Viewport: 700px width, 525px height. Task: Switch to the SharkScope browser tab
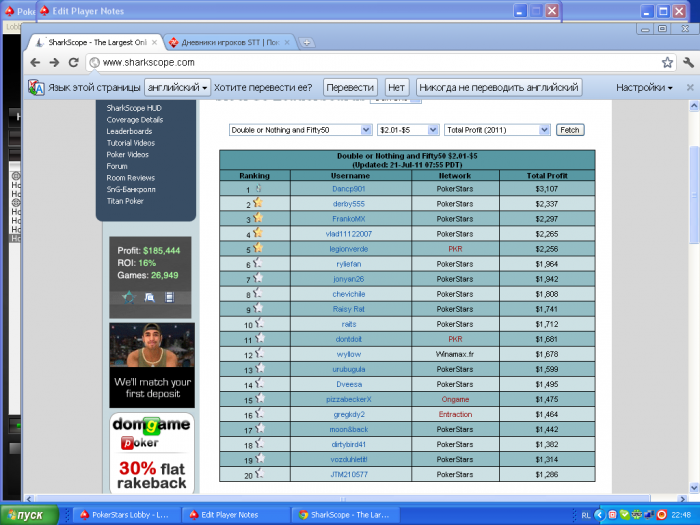tap(96, 42)
